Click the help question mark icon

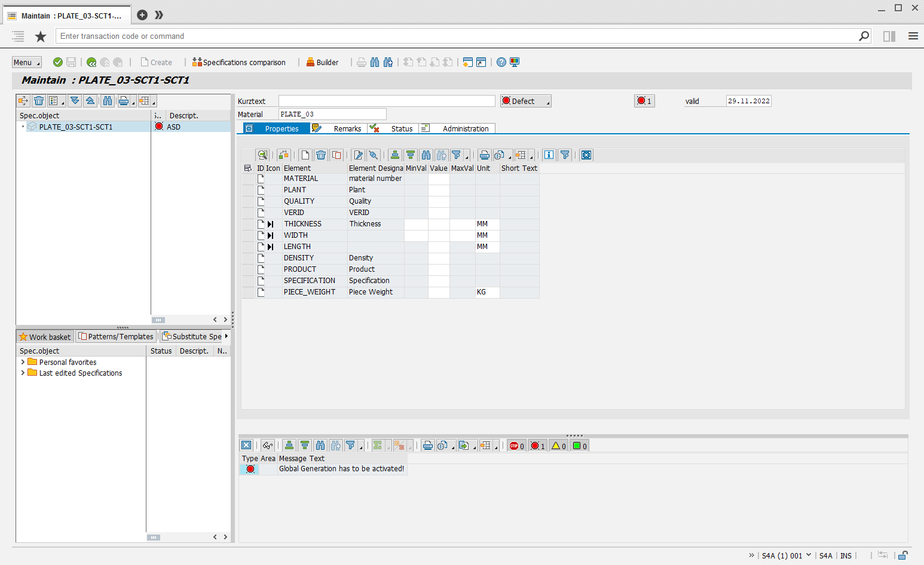point(501,62)
